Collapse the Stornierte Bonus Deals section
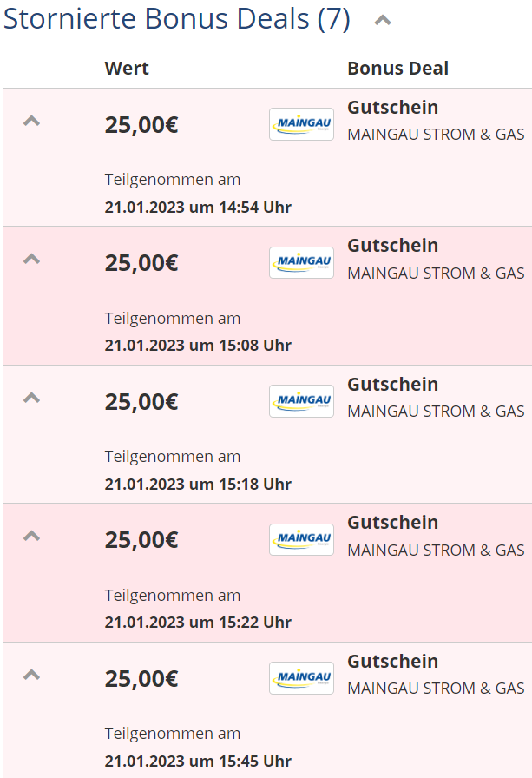Screen dimensions: 532x778 pos(382,21)
